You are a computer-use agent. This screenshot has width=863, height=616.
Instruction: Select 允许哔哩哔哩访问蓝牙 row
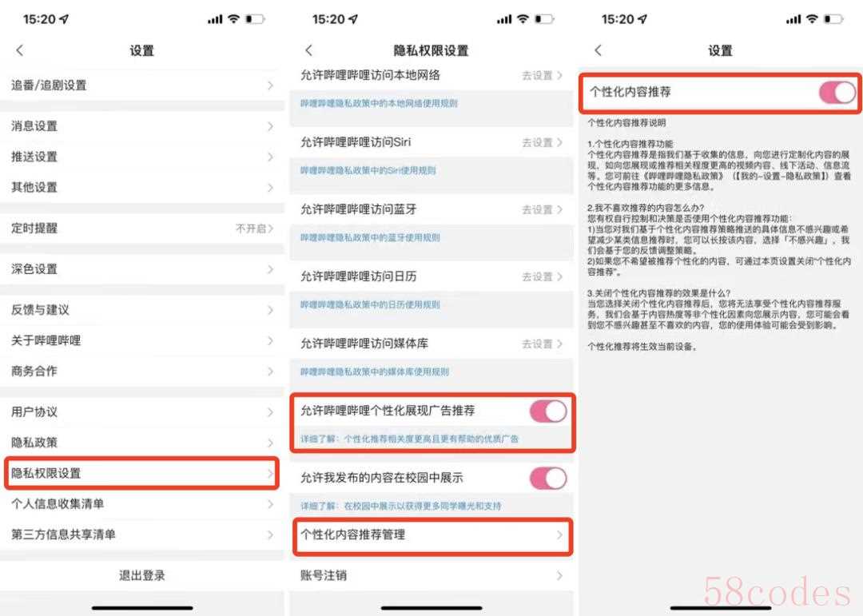431,210
